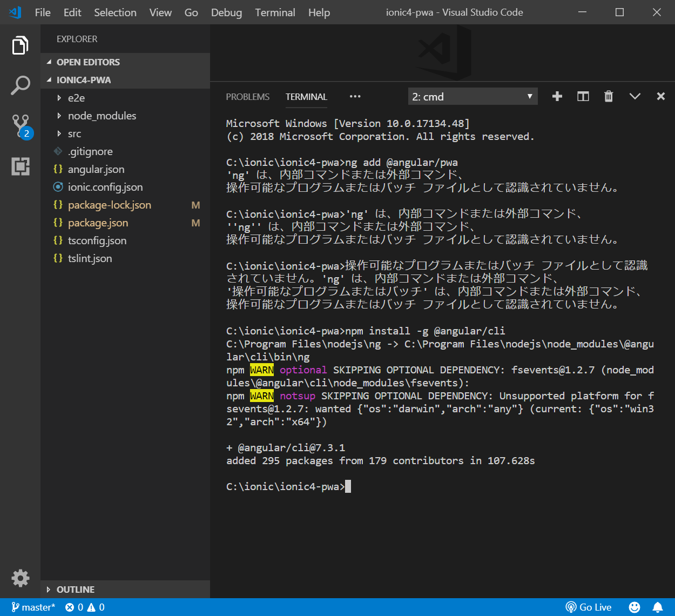Create a new terminal with plus icon
675x616 pixels.
coord(557,96)
